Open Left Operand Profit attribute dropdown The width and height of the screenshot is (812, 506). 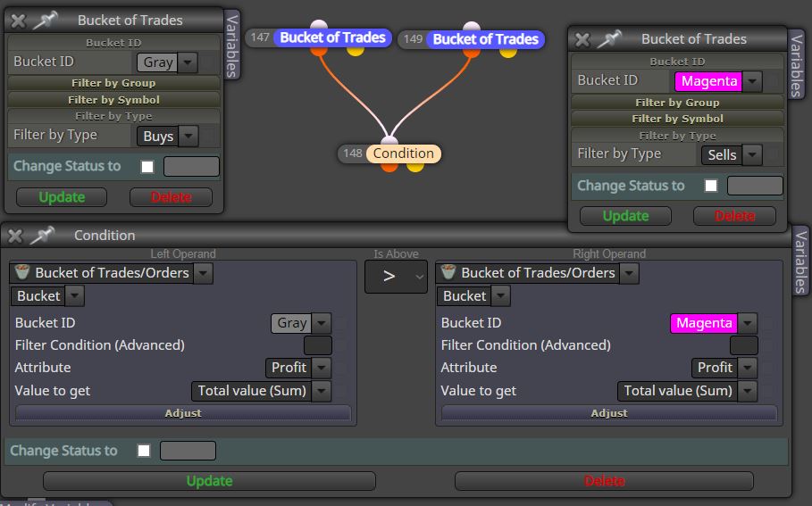(322, 368)
